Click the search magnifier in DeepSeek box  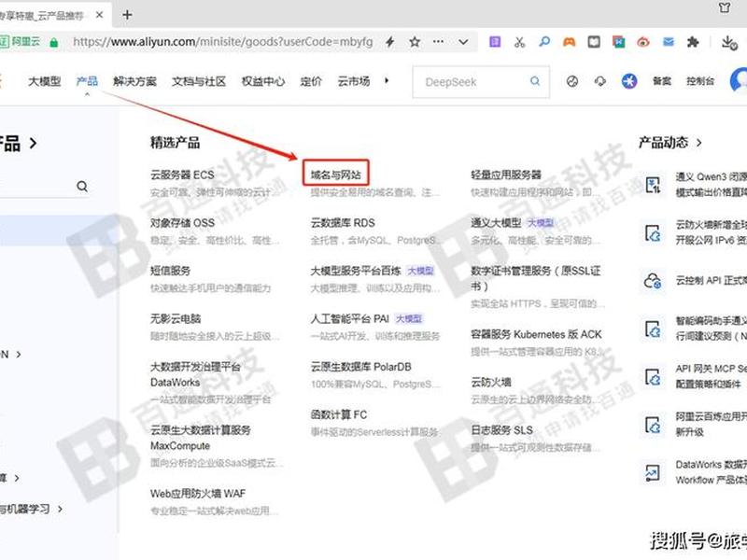click(535, 81)
